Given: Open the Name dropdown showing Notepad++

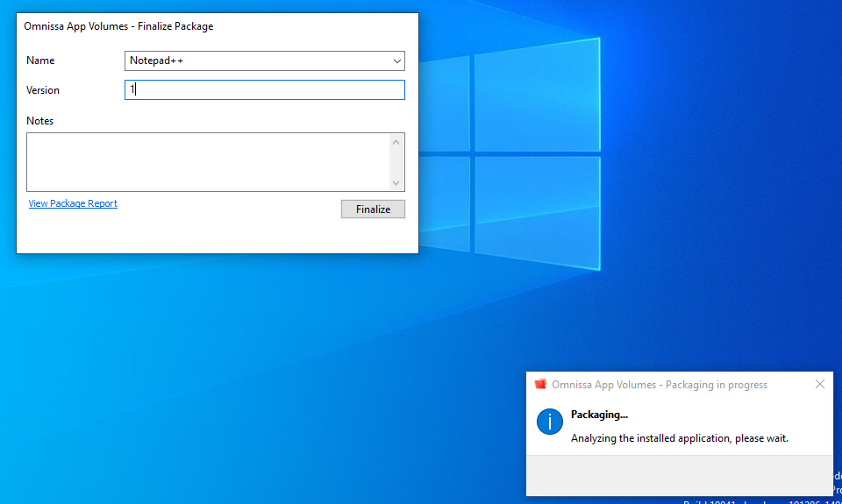Looking at the screenshot, I should point(264,60).
